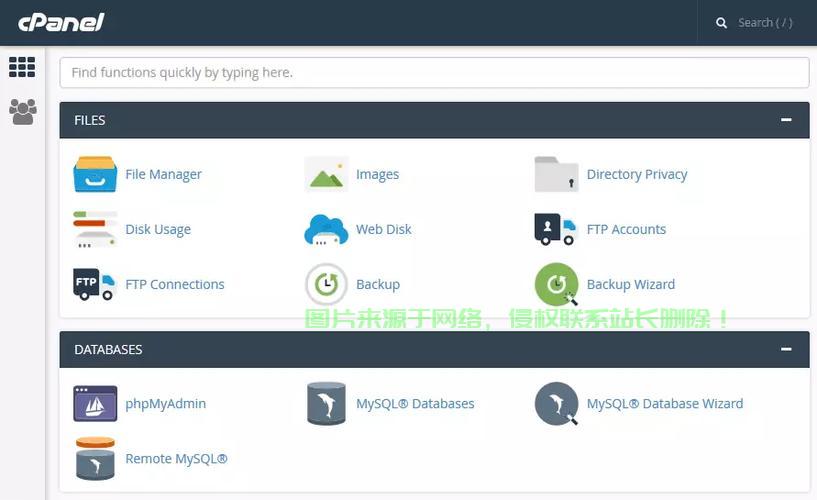817x500 pixels.
Task: Open the FTP Connections link
Action: coord(175,284)
